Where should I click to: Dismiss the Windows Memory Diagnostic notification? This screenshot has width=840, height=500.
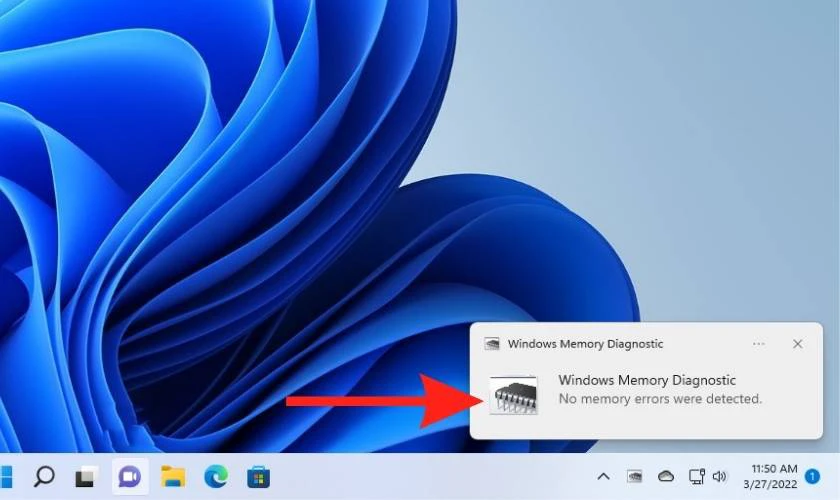point(797,344)
